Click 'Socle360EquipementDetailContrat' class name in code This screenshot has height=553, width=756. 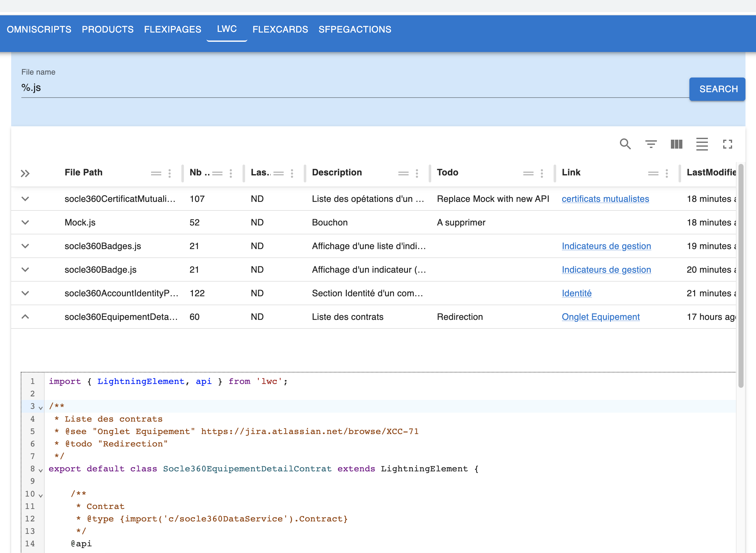point(247,468)
